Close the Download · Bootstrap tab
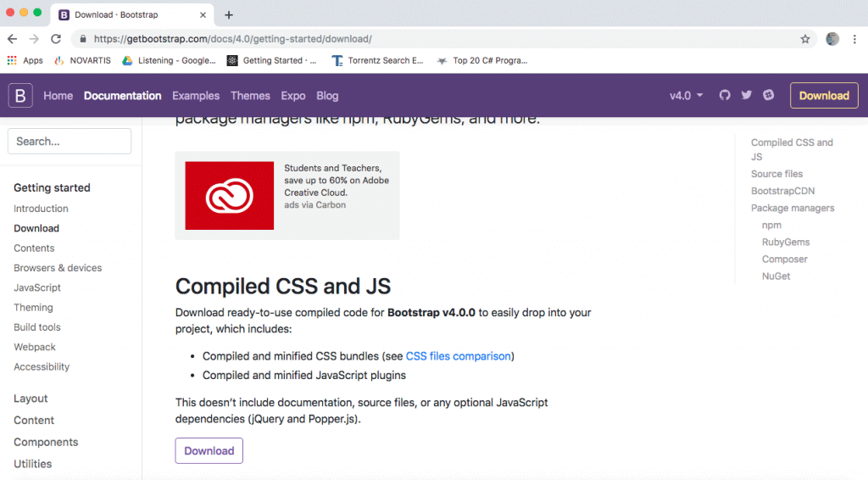 (203, 15)
